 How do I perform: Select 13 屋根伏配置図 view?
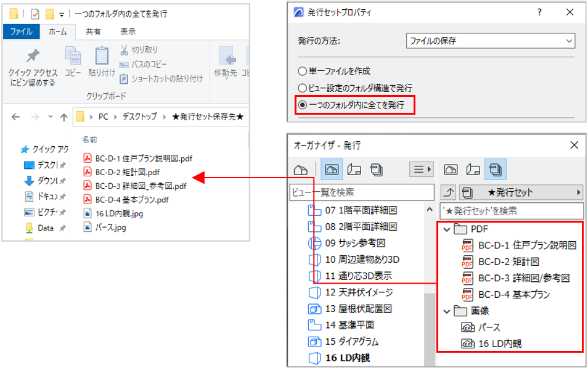[350, 309]
